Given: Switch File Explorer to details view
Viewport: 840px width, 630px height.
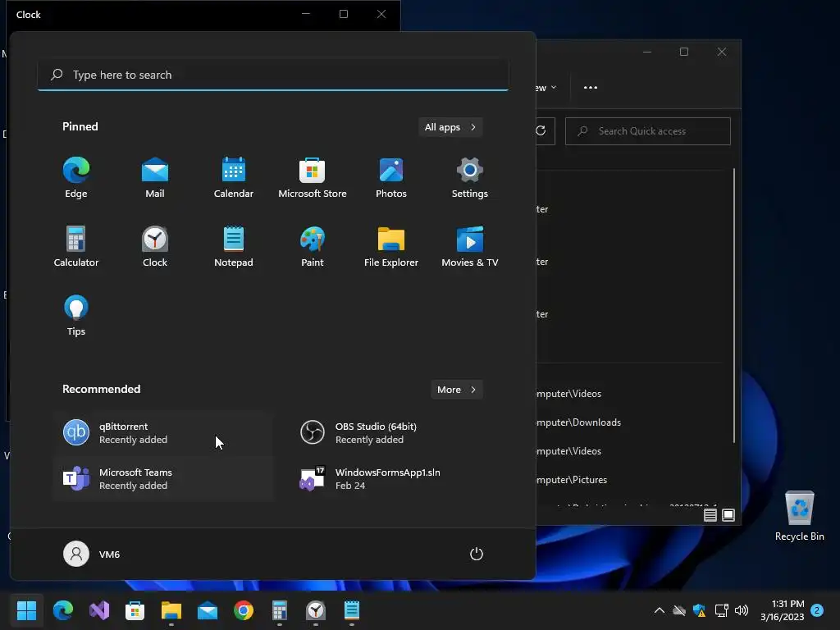Looking at the screenshot, I should click(710, 515).
